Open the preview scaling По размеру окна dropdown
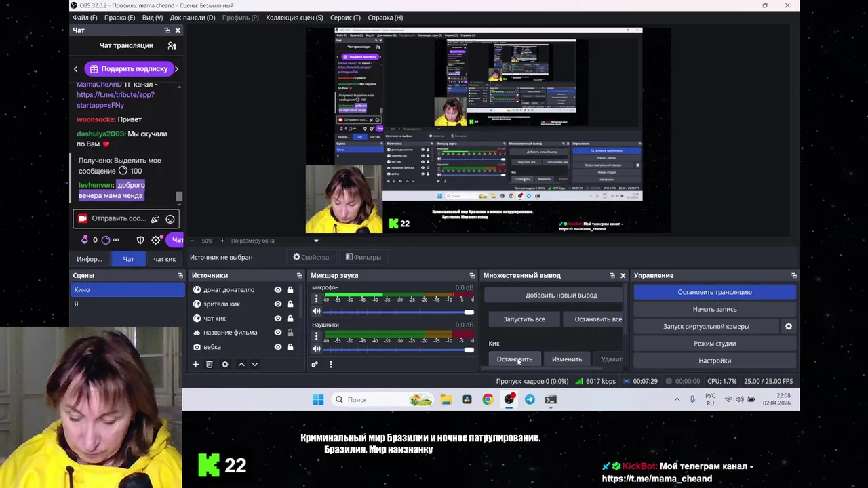Image resolution: width=868 pixels, height=488 pixels. (x=274, y=241)
